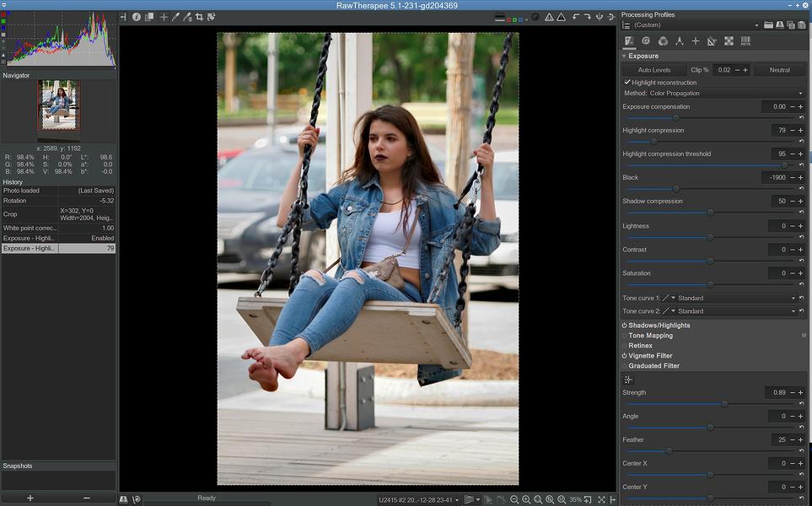Click zoom out magnifier in bottom bar
This screenshot has height=506, width=812.
pos(514,500)
